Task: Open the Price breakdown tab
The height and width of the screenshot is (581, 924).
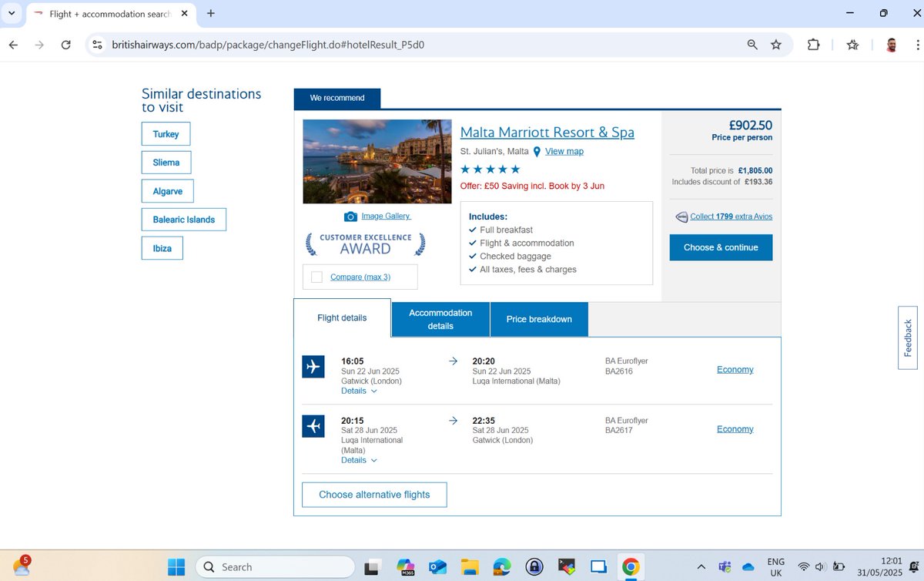Action: [539, 319]
